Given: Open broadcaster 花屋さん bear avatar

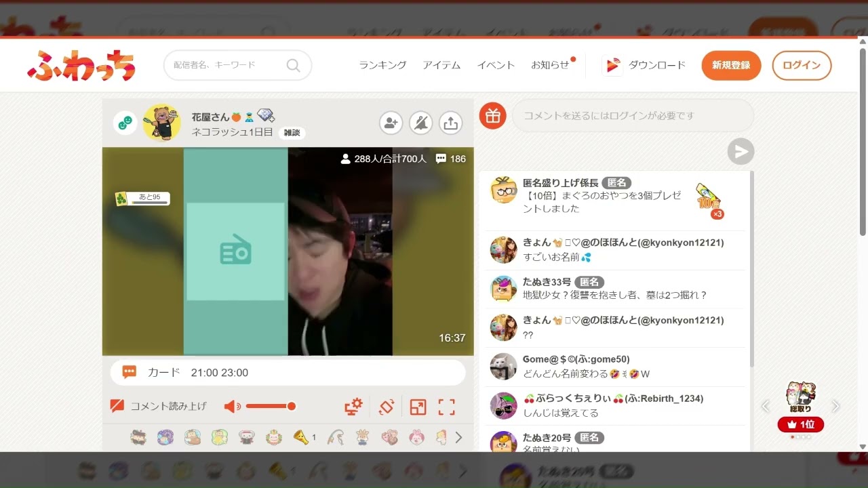Looking at the screenshot, I should click(161, 123).
